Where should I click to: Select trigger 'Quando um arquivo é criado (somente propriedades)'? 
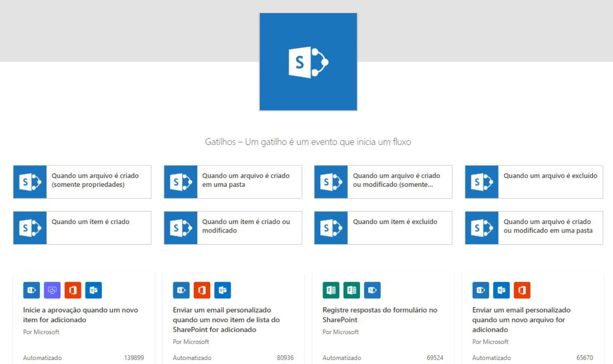click(x=82, y=182)
